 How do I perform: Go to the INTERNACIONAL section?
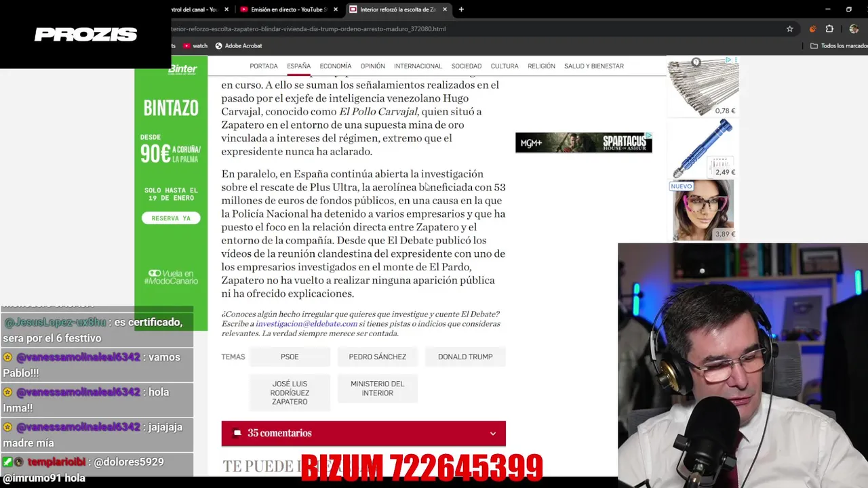(418, 66)
